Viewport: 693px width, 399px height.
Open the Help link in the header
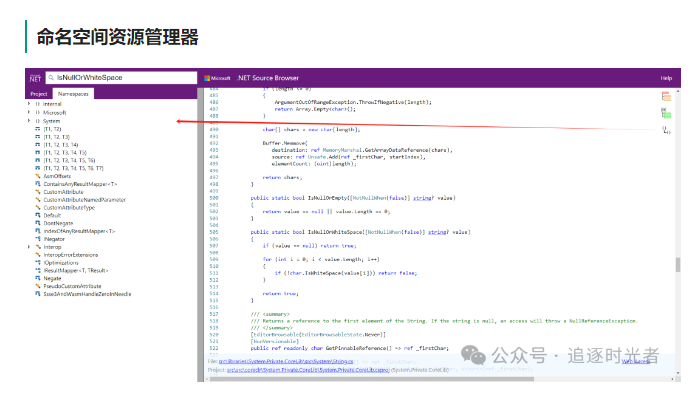[x=666, y=78]
